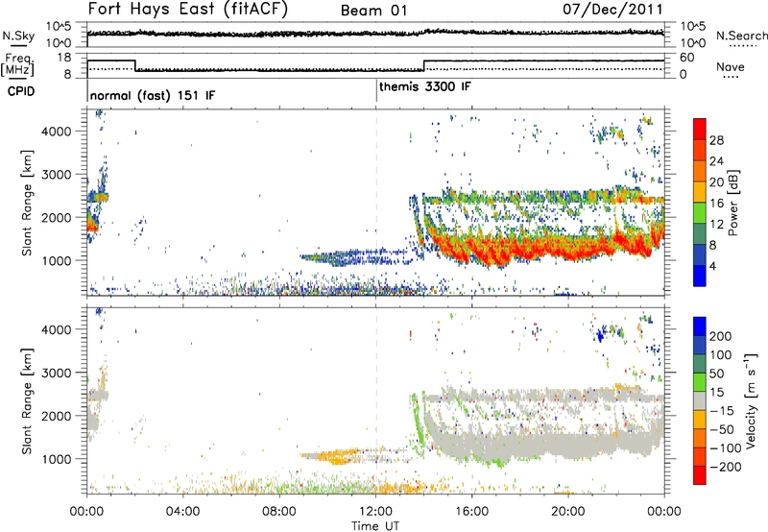Click the solid-line N.Sky legend sample
The image size is (768, 532).
point(18,45)
